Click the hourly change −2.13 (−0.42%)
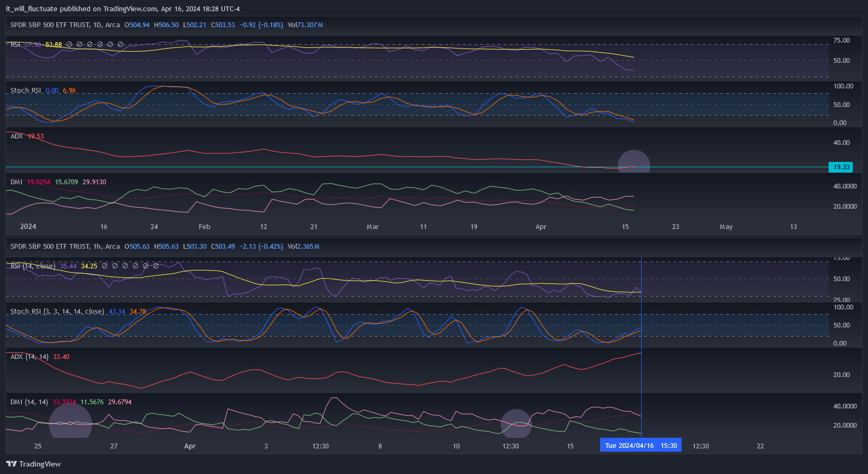 coord(261,247)
